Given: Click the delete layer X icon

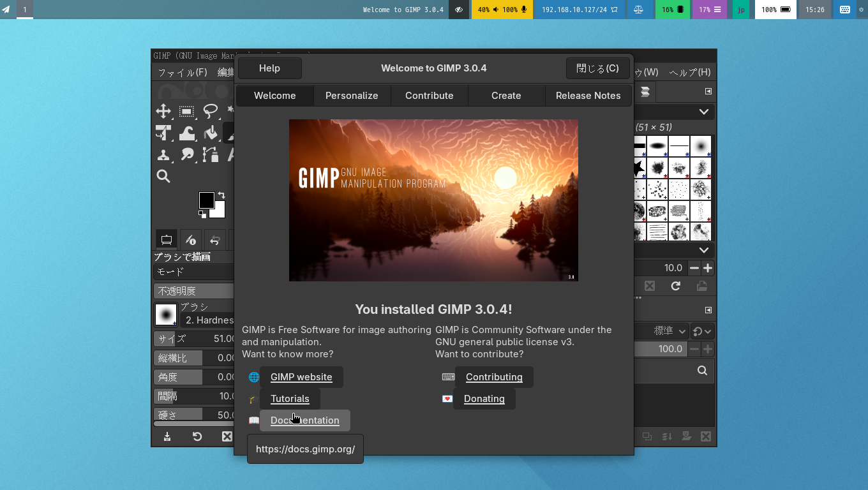Looking at the screenshot, I should [x=706, y=436].
